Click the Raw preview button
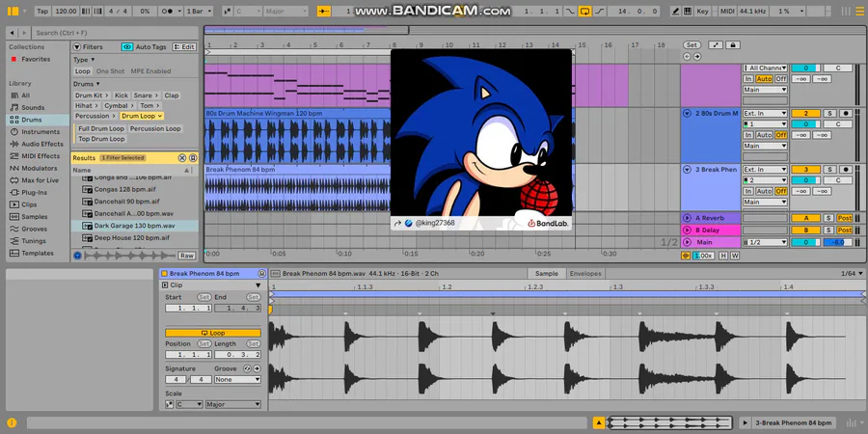This screenshot has height=434, width=868. (x=186, y=256)
